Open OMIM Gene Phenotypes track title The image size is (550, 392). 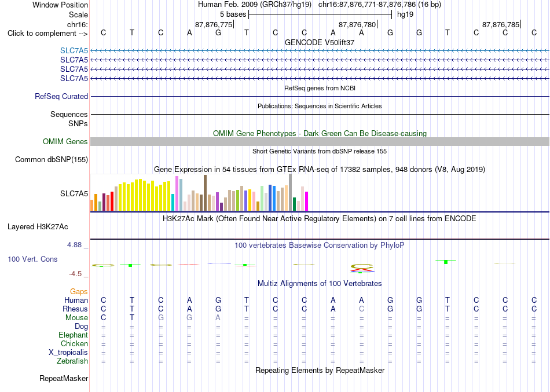[320, 133]
